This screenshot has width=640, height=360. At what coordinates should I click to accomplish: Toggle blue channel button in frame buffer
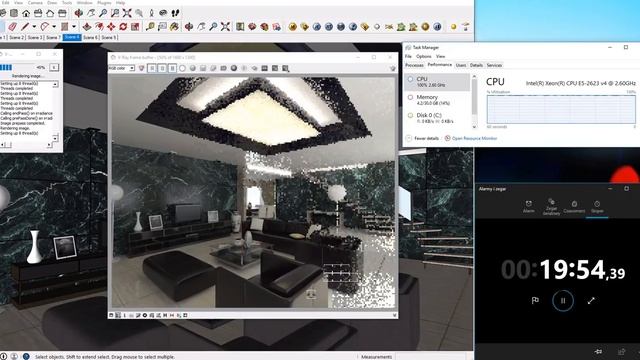coord(172,68)
